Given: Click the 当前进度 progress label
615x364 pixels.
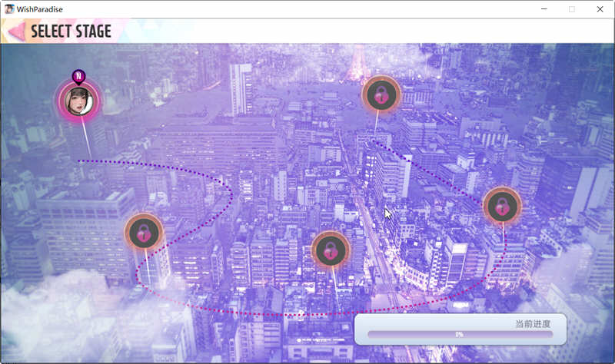Looking at the screenshot, I should (533, 323).
